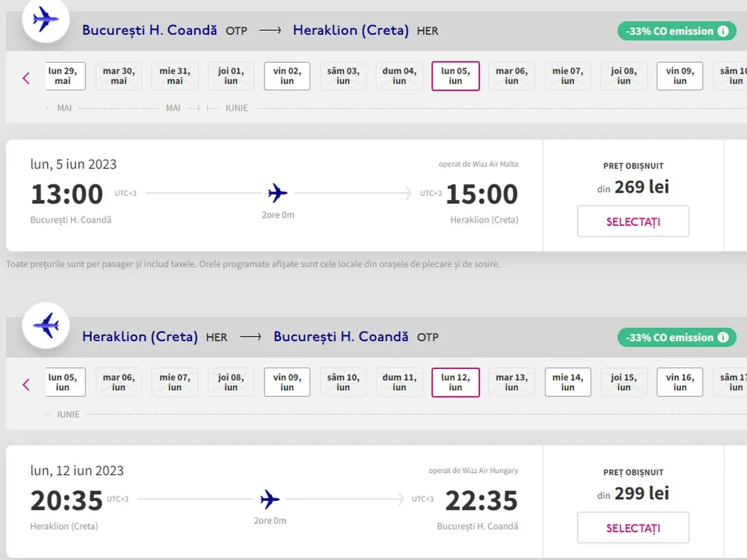
Task: Select return date lun 05 iun
Action: [x=64, y=382]
